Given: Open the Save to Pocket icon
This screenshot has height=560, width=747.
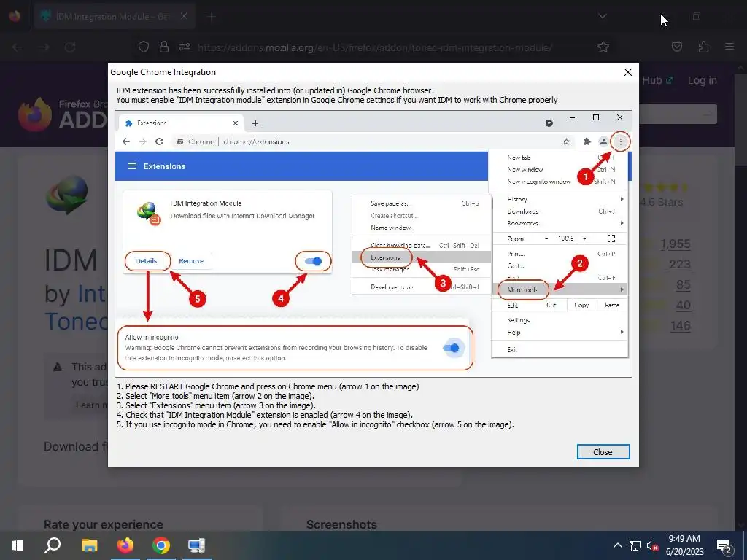Looking at the screenshot, I should pos(677,47).
